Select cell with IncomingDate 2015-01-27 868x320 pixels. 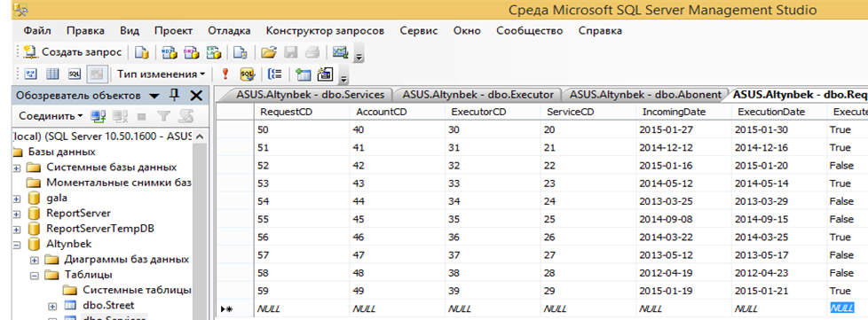point(683,129)
